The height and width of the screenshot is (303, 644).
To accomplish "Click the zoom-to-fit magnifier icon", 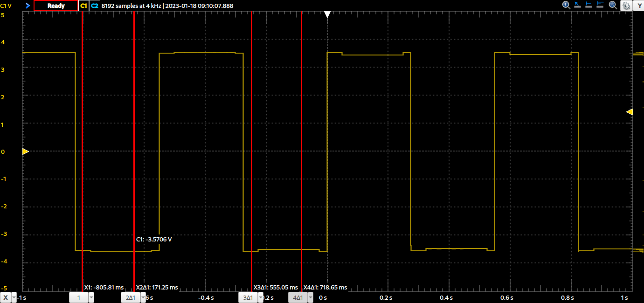I will [613, 5].
